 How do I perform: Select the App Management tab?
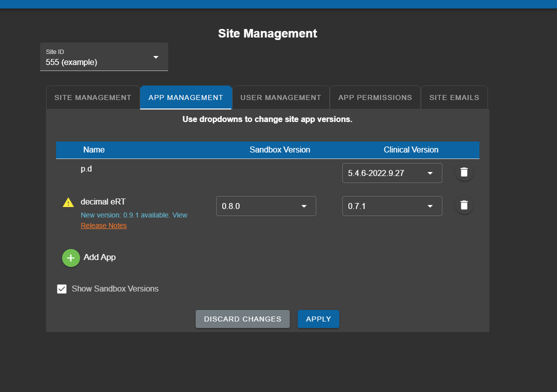186,97
